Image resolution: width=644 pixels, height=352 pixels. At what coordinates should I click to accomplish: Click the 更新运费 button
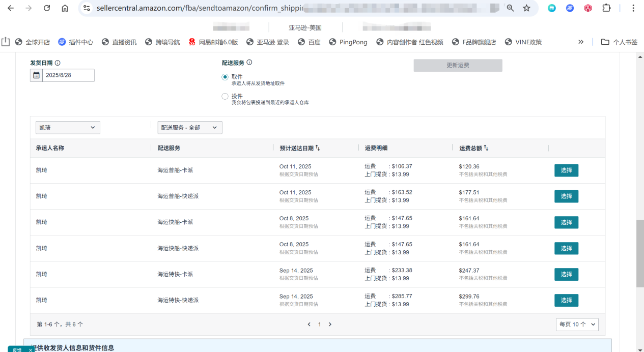(x=458, y=65)
